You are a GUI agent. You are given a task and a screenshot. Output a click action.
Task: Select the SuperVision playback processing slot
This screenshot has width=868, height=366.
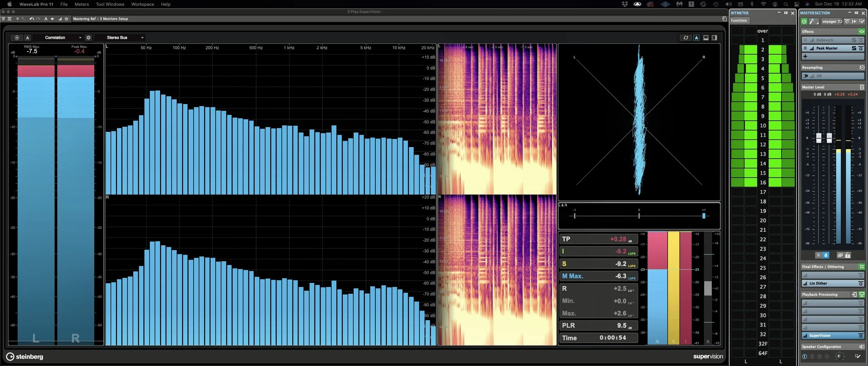pos(833,335)
